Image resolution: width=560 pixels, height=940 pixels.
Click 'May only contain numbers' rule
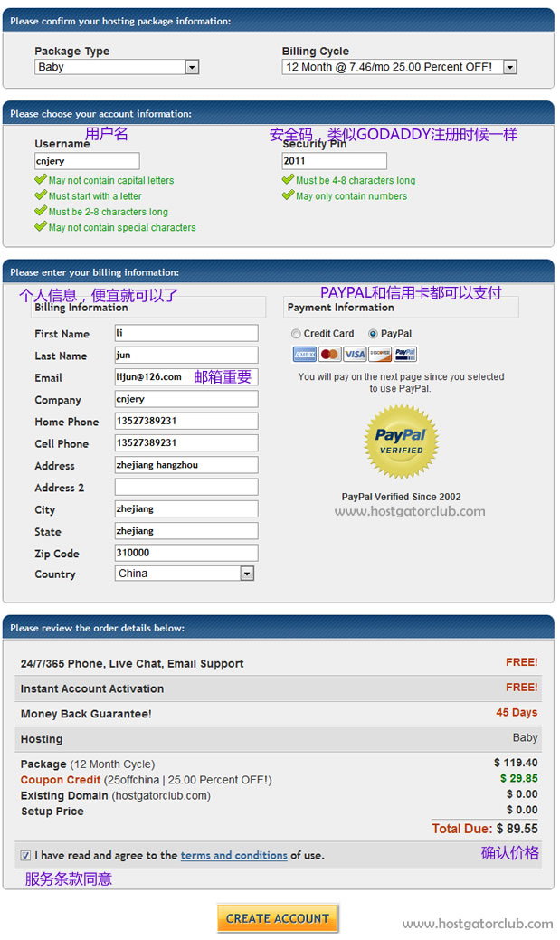[x=351, y=196]
